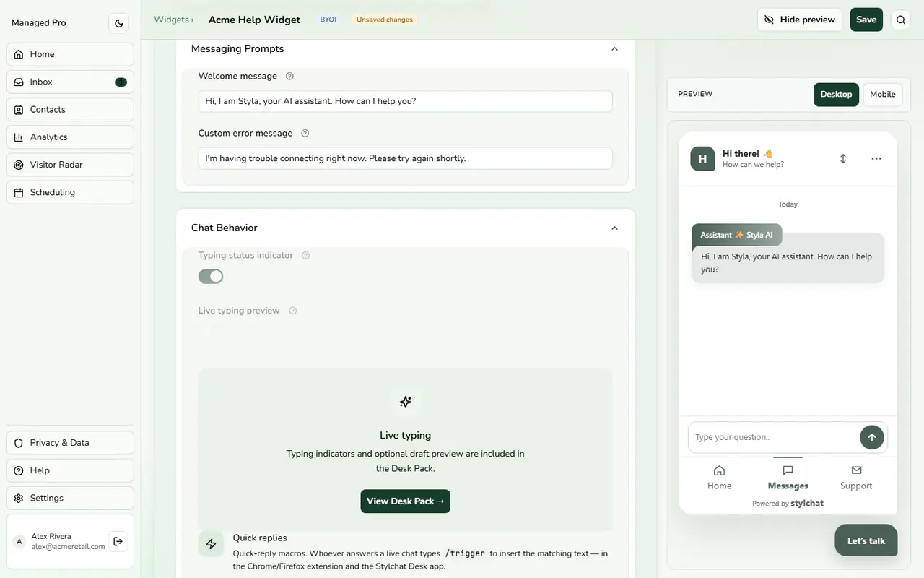This screenshot has width=924, height=578.
Task: Click the expand/resize arrows in chat preview header
Action: tap(842, 158)
